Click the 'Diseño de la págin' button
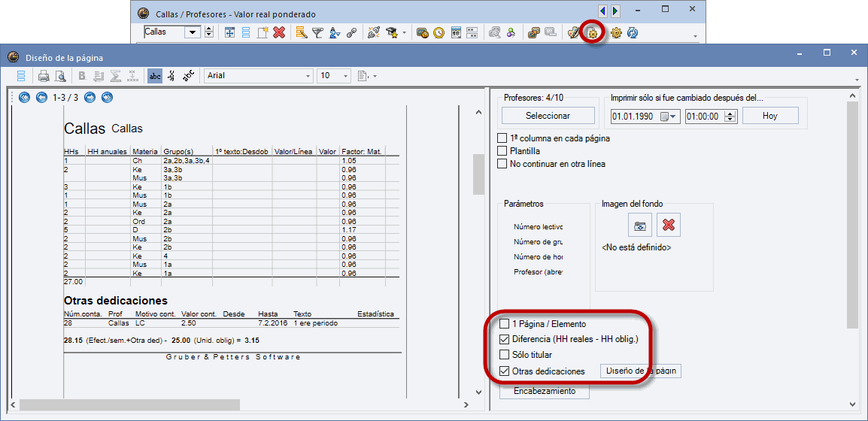 [x=641, y=371]
